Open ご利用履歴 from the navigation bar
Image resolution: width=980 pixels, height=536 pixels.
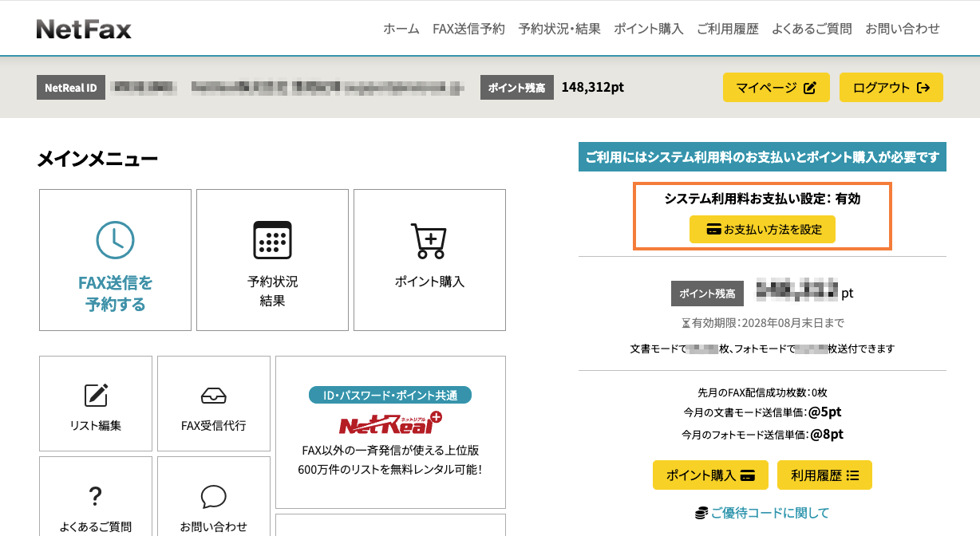pos(728,29)
